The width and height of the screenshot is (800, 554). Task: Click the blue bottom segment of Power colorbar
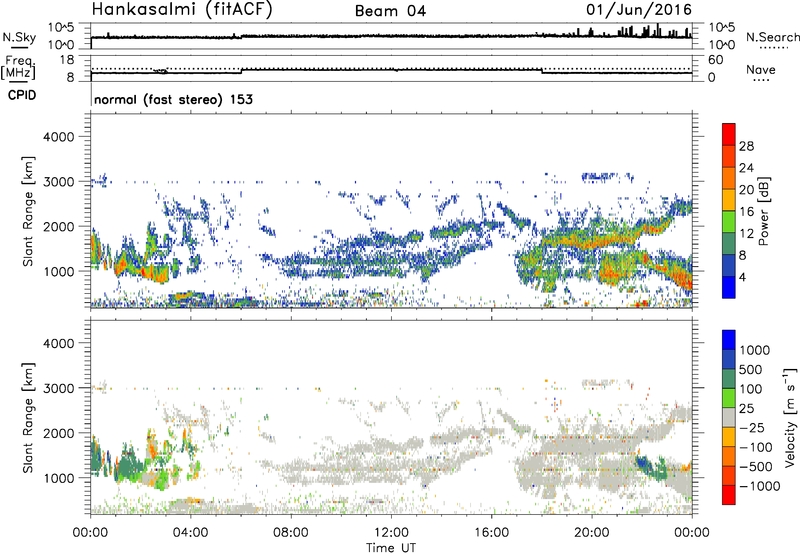(x=729, y=287)
